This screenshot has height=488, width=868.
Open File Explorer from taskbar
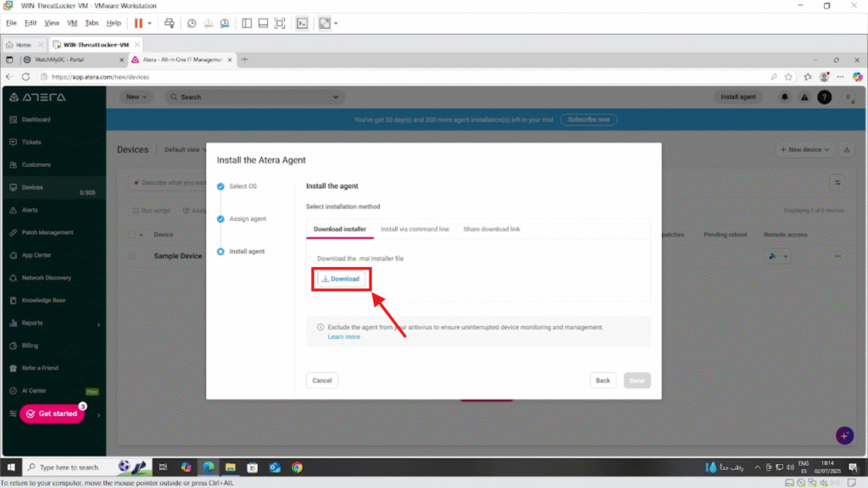point(231,468)
